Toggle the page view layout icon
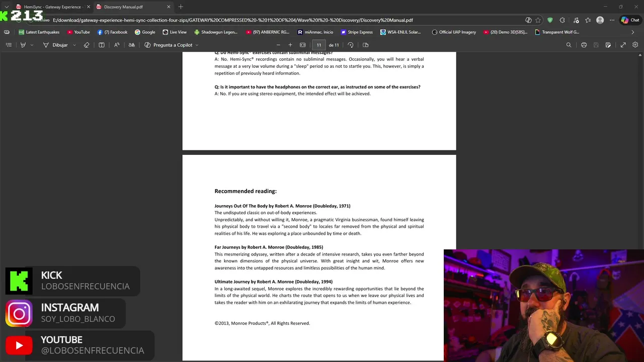The width and height of the screenshot is (644, 362). point(366,45)
